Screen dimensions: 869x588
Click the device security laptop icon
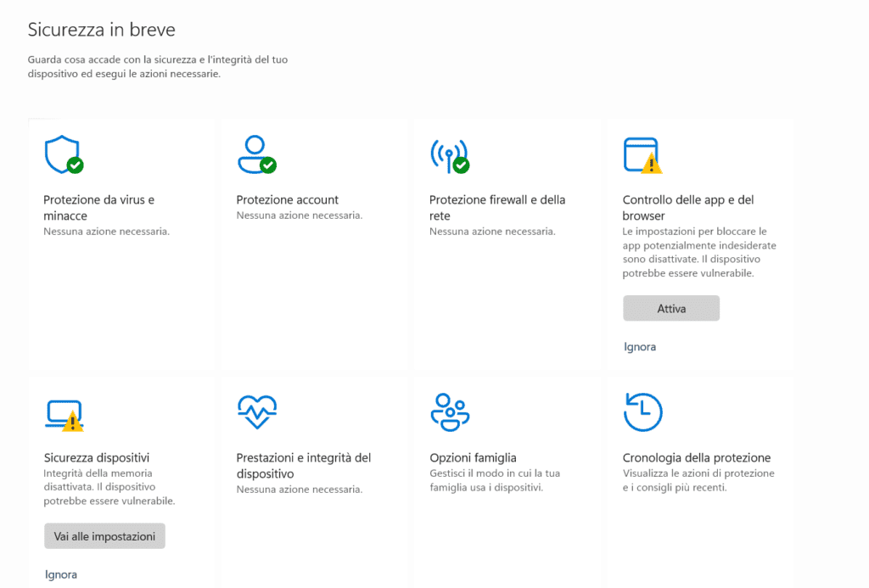tap(63, 413)
